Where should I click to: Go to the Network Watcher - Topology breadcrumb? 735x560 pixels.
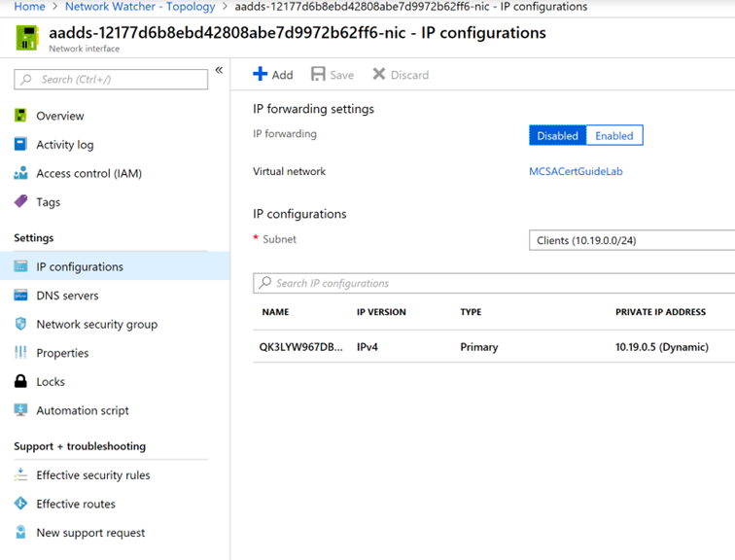140,7
